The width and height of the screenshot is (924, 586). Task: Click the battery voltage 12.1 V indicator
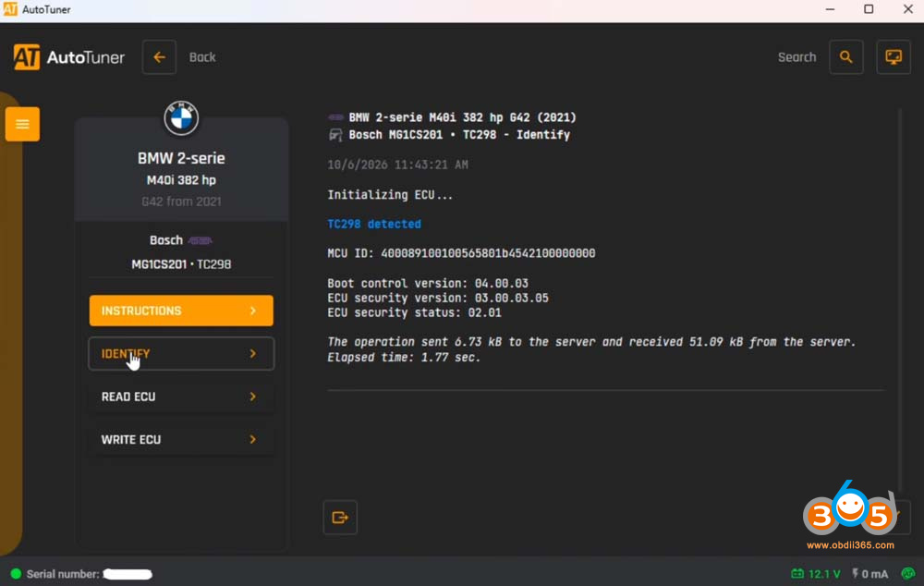(x=816, y=574)
